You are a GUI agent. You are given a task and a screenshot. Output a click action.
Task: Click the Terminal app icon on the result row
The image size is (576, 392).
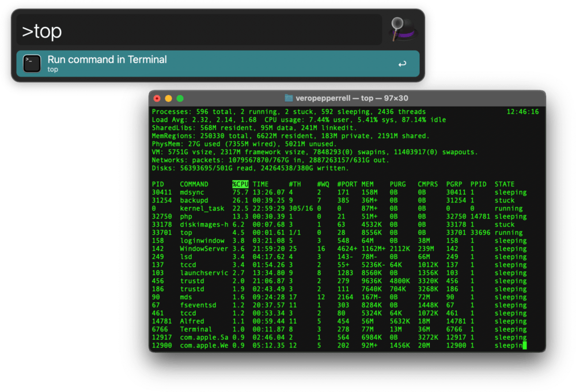coord(32,62)
